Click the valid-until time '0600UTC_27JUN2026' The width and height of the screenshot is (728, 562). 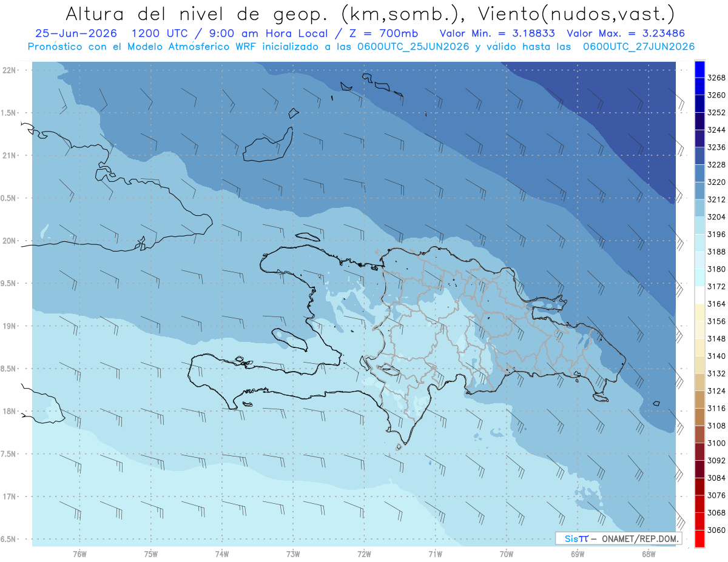638,47
